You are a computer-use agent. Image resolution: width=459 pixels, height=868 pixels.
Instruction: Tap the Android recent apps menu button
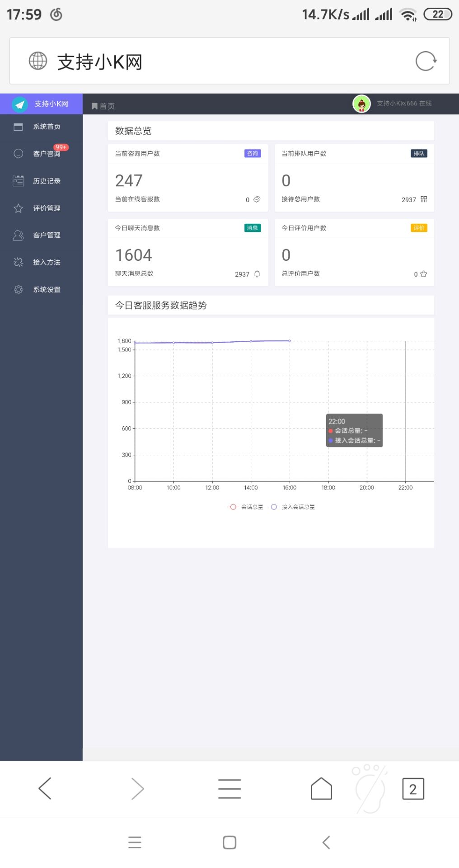(x=135, y=842)
